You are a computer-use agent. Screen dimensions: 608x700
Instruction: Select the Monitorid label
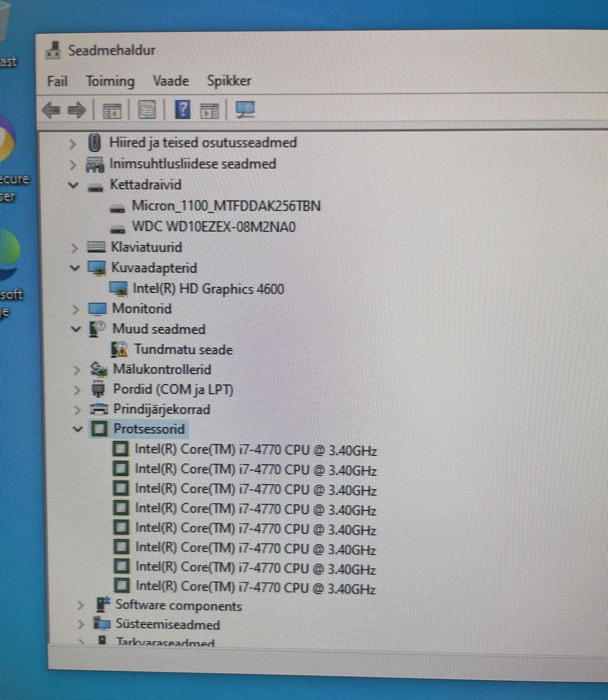tap(142, 309)
